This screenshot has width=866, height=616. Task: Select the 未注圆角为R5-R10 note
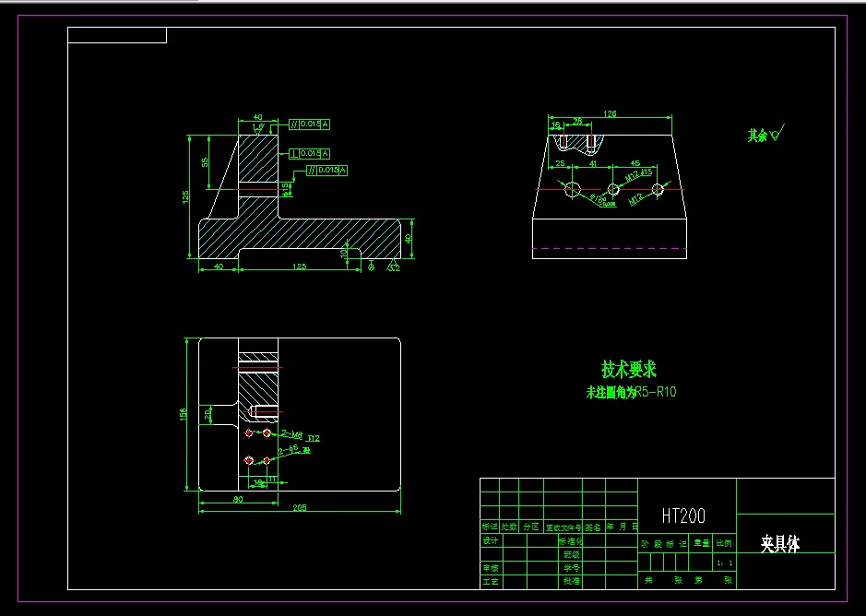(631, 392)
